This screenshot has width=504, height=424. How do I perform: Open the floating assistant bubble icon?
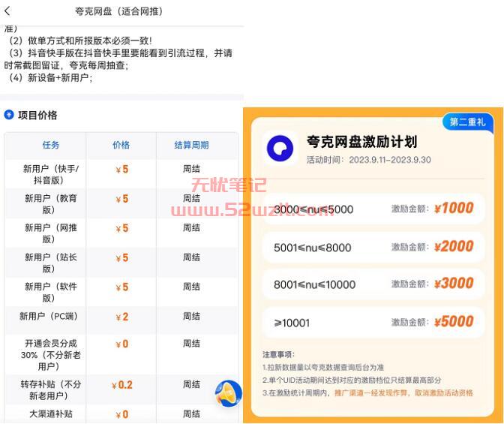tap(228, 393)
